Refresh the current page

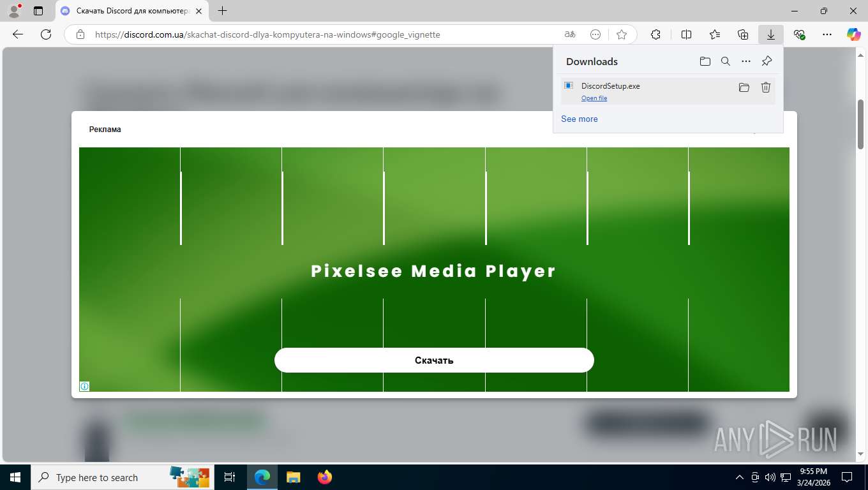click(46, 34)
